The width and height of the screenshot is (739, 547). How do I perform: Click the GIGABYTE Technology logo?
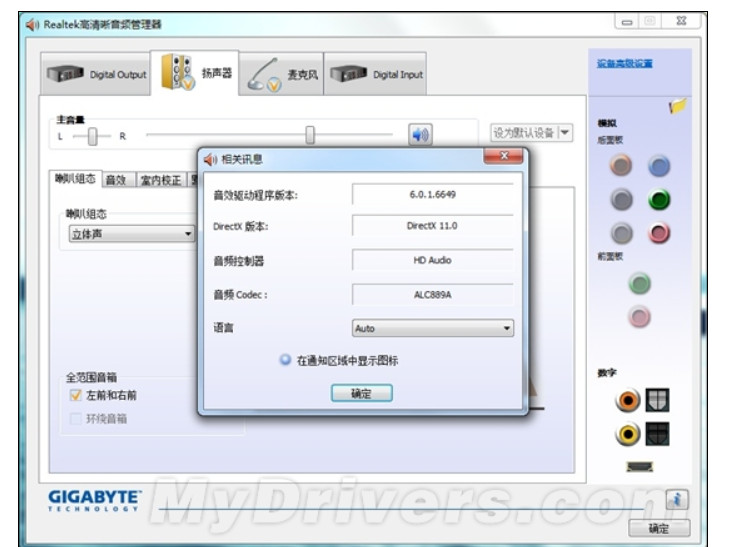click(94, 500)
